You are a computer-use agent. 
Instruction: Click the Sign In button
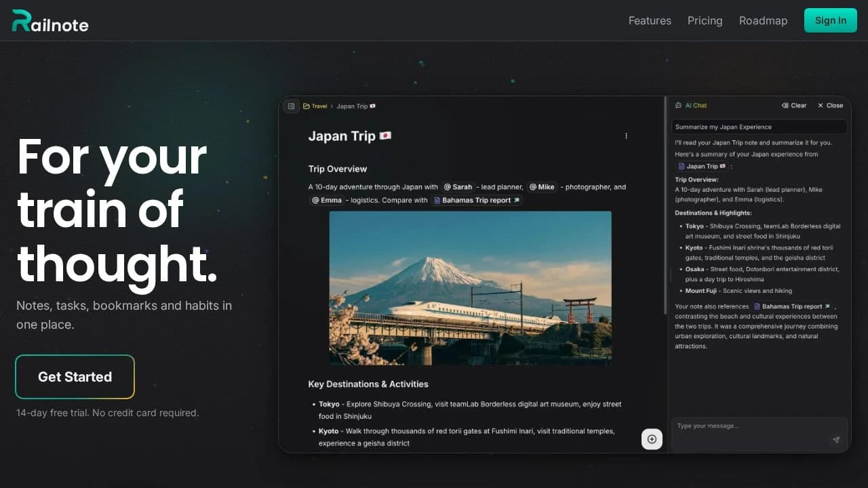[x=830, y=20]
